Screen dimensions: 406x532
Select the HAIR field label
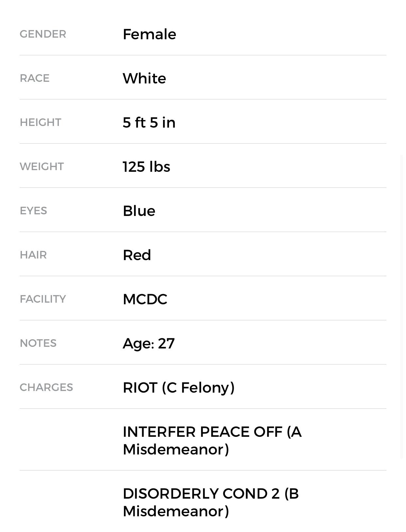coord(33,255)
